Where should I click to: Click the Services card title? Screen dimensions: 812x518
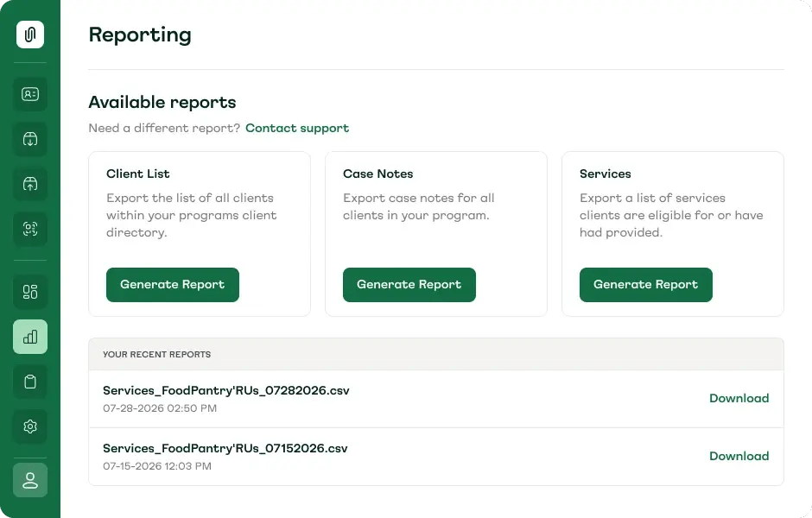[x=606, y=174]
